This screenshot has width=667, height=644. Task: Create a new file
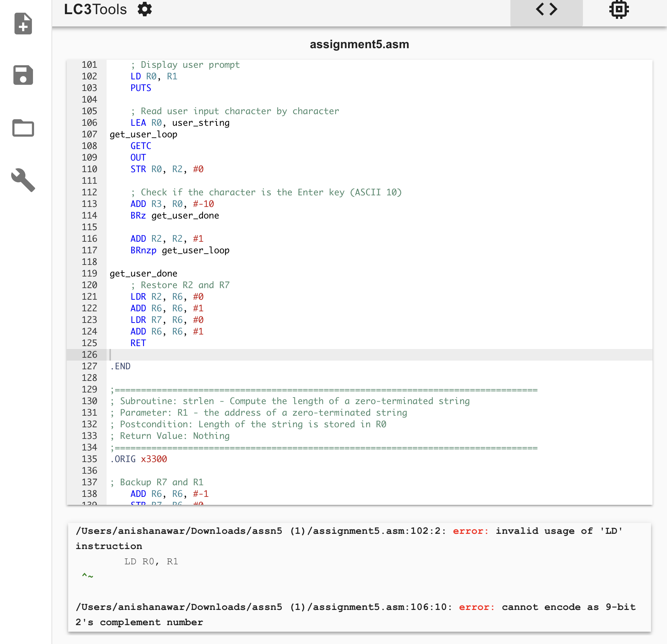tap(23, 24)
